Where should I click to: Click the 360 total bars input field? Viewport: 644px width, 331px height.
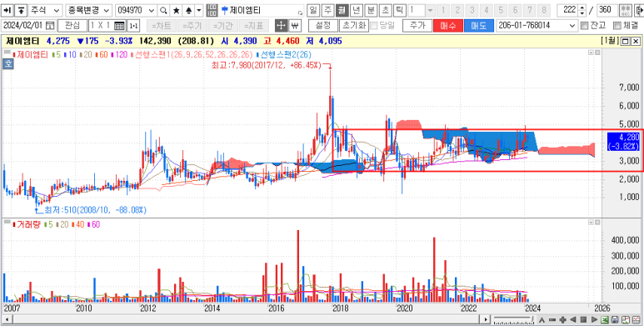pyautogui.click(x=607, y=10)
